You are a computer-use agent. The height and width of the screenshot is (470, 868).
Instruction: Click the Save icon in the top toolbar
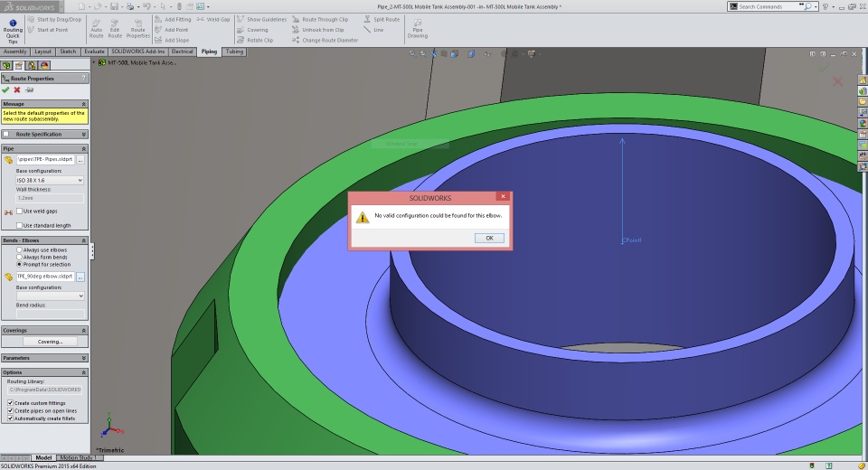tap(114, 6)
